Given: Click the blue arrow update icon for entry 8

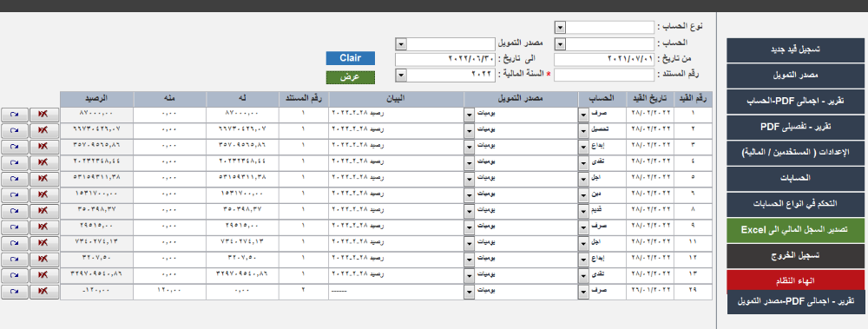Looking at the screenshot, I should [15, 211].
